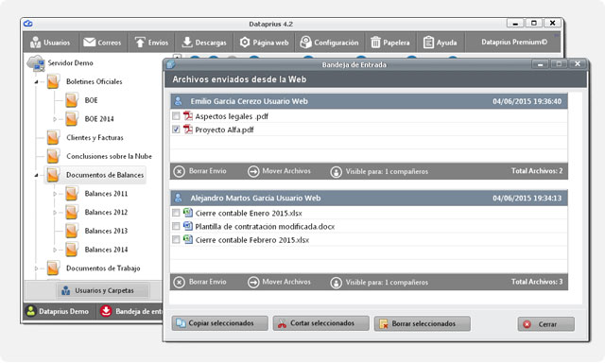Image resolution: width=605 pixels, height=364 pixels.
Task: Select the Balances 2011 folder
Action: coord(106,194)
